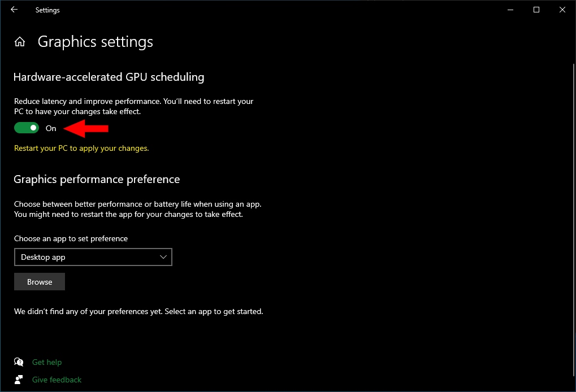Viewport: 576px width, 392px height.
Task: Close the Settings window
Action: (562, 10)
